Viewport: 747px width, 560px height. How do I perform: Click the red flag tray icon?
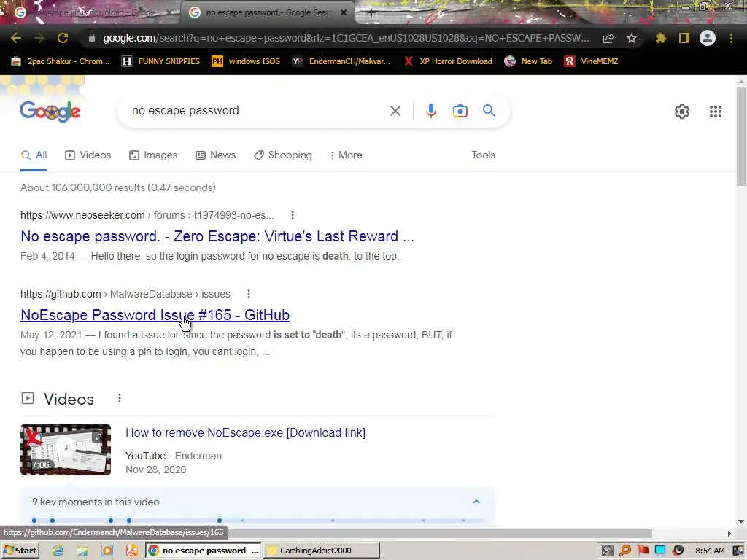(x=643, y=551)
